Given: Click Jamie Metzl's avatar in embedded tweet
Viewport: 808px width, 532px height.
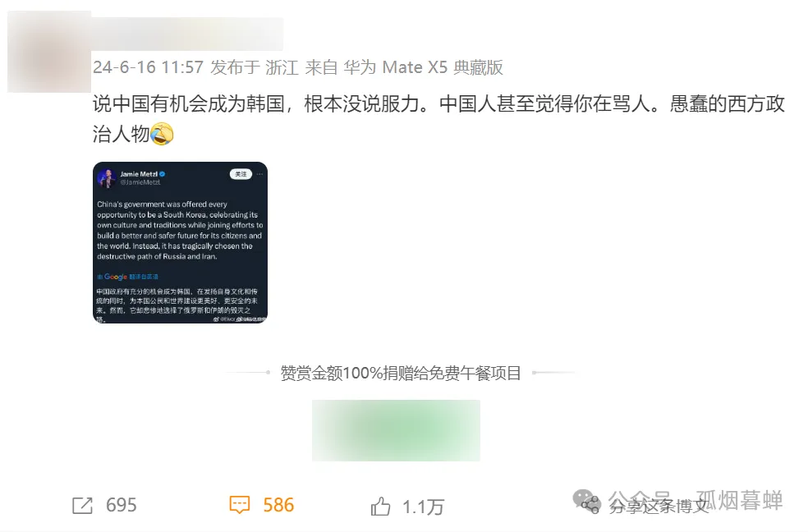Looking at the screenshot, I should 107,179.
